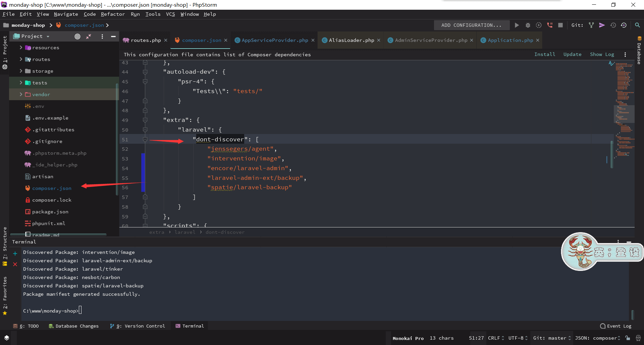Expand the routes folder
The image size is (644, 345).
point(21,59)
